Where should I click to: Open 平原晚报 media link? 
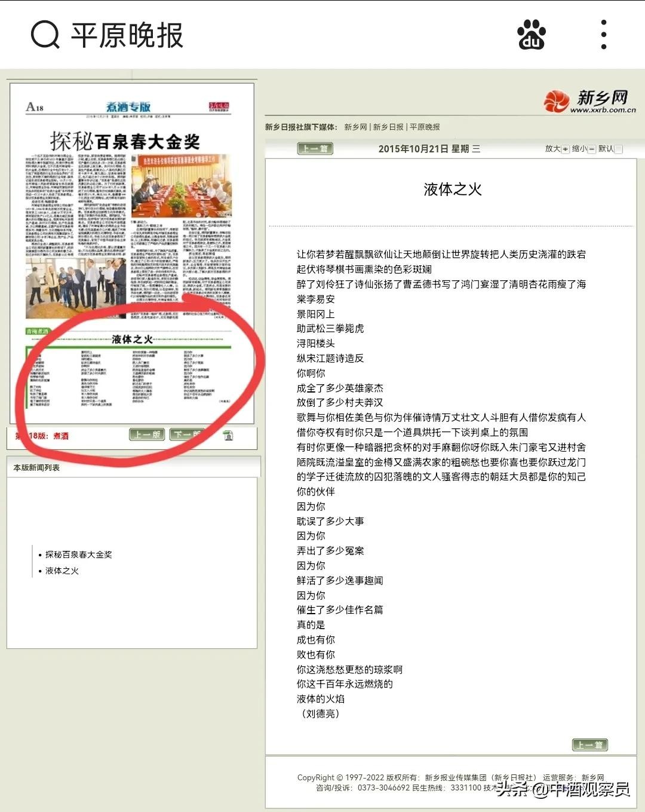coord(425,127)
